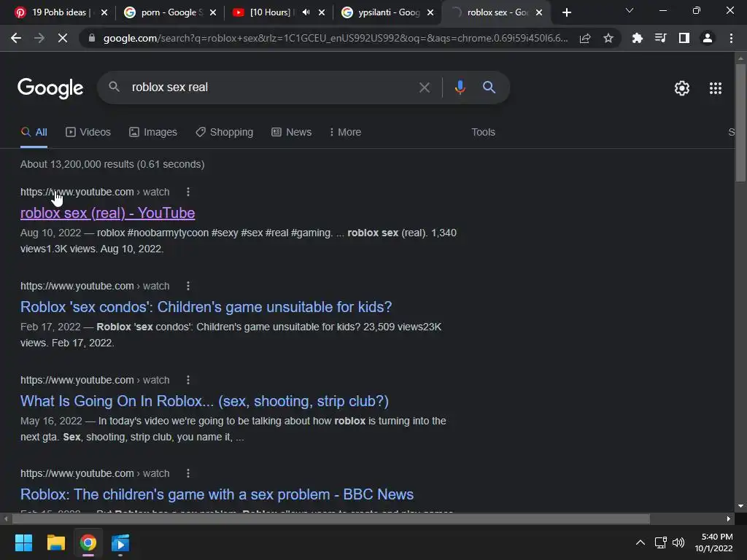Toggle the Chrome side panel
Viewport: 747px width, 560px height.
click(684, 38)
